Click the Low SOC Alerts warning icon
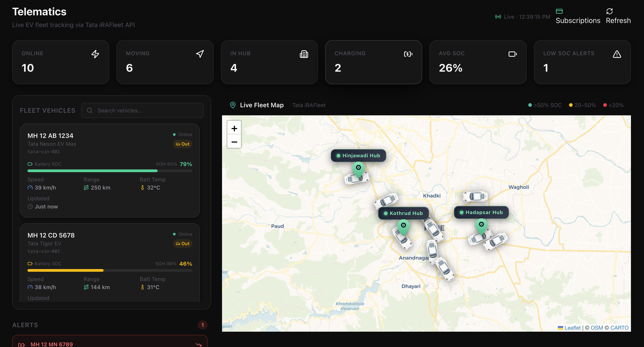644x347 pixels. click(x=617, y=54)
